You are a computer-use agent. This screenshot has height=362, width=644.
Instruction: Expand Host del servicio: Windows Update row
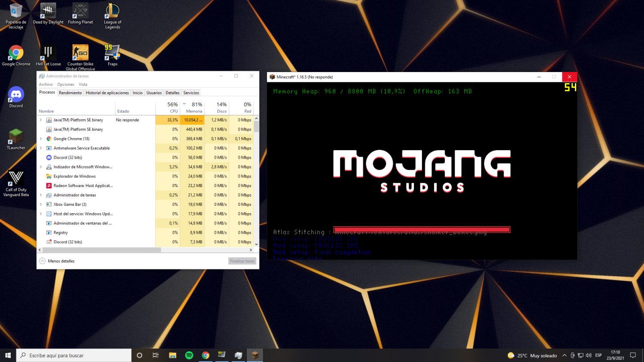click(x=41, y=214)
